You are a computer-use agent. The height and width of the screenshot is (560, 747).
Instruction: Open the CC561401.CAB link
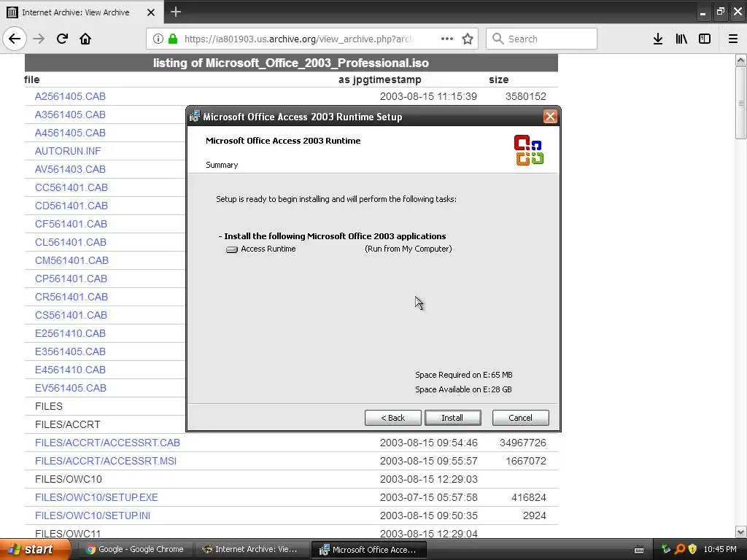click(x=71, y=187)
